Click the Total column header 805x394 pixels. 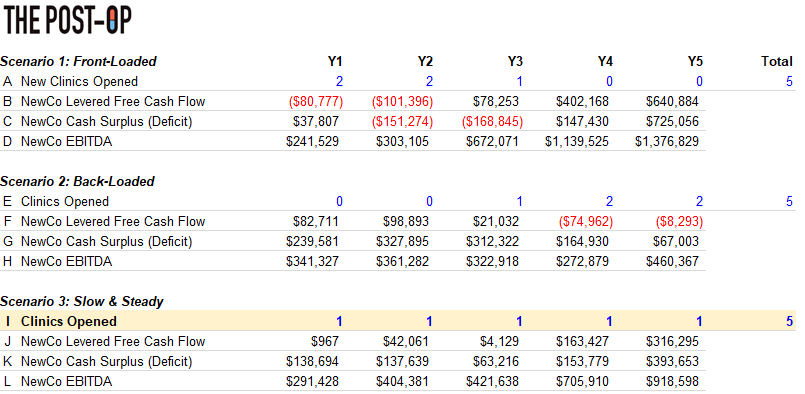point(777,62)
